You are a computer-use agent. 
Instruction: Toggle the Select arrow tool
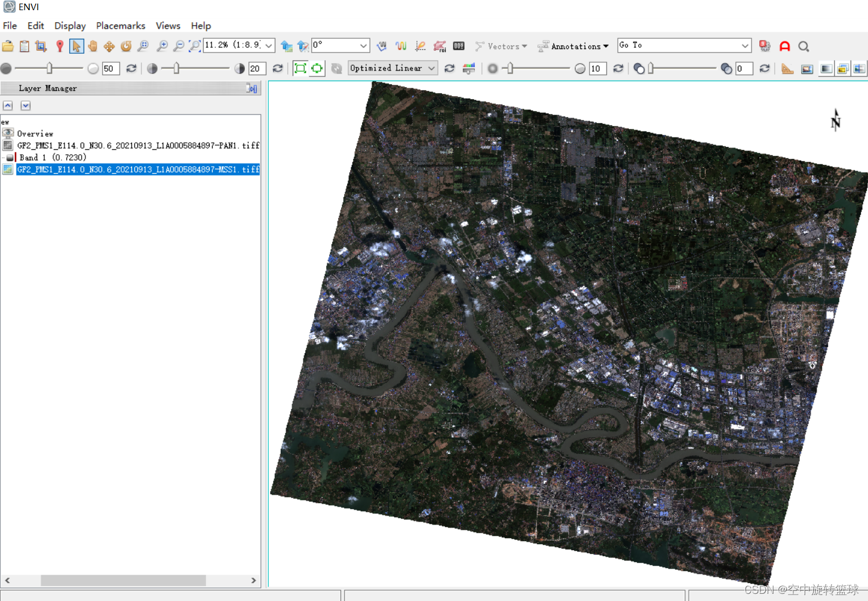pos(76,46)
